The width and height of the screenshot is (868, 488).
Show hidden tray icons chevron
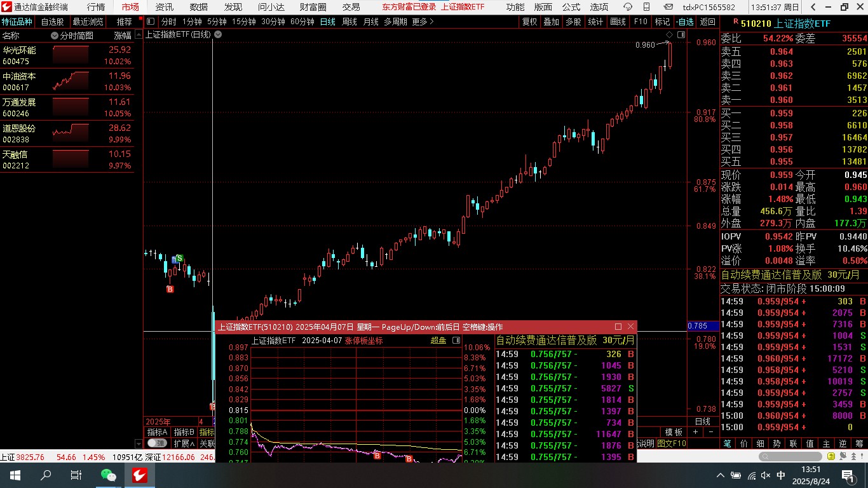click(x=720, y=475)
